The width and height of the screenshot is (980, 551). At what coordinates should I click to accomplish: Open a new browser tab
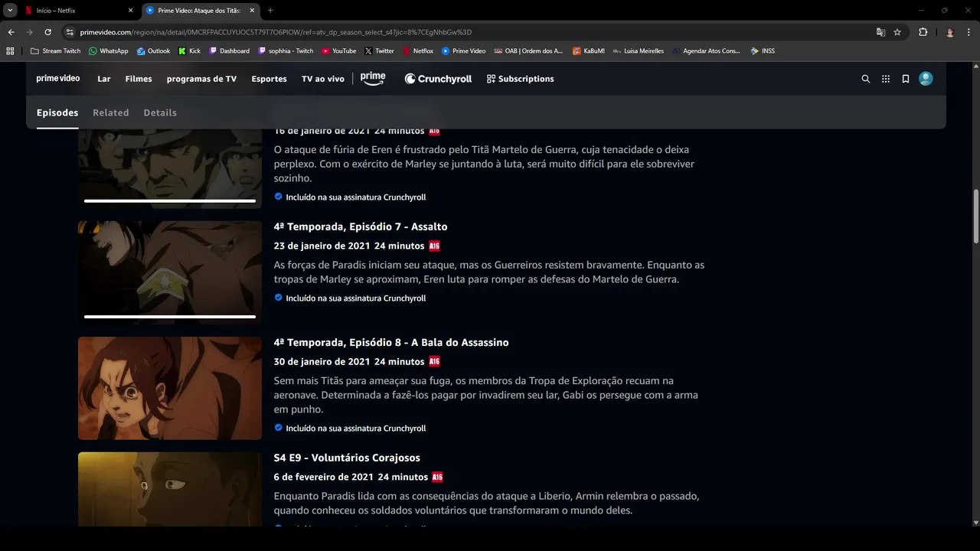[270, 11]
